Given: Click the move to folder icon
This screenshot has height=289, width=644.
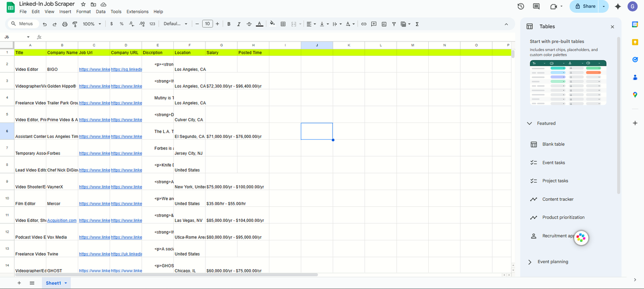Looking at the screenshot, I should tap(93, 4).
